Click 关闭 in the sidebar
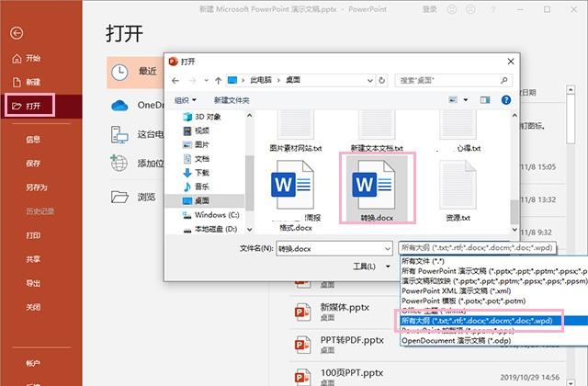The width and height of the screenshot is (588, 386). tap(33, 307)
